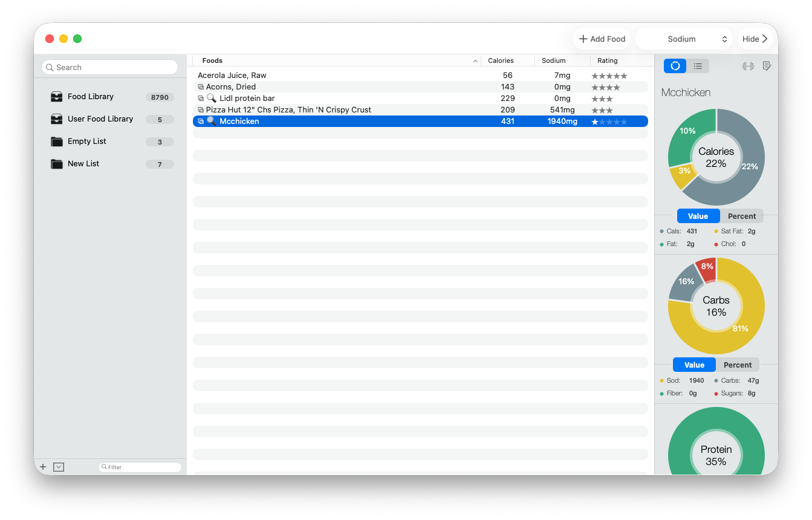Set the Mcchicken star rating
The width and height of the screenshot is (812, 520).
point(609,122)
